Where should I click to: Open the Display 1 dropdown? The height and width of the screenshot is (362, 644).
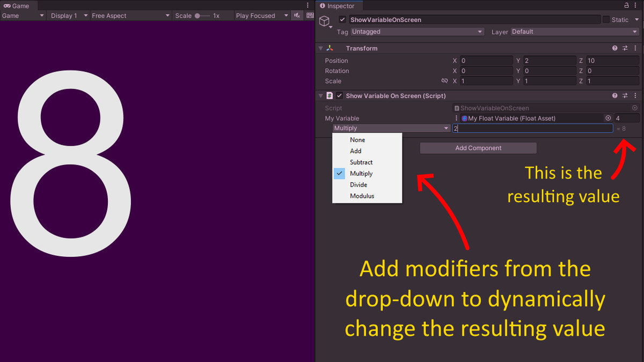(x=68, y=16)
